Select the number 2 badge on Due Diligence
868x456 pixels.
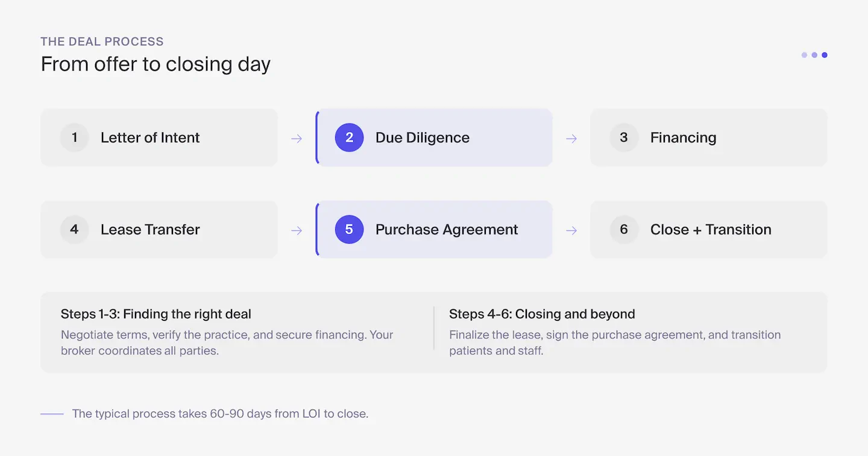(x=349, y=138)
